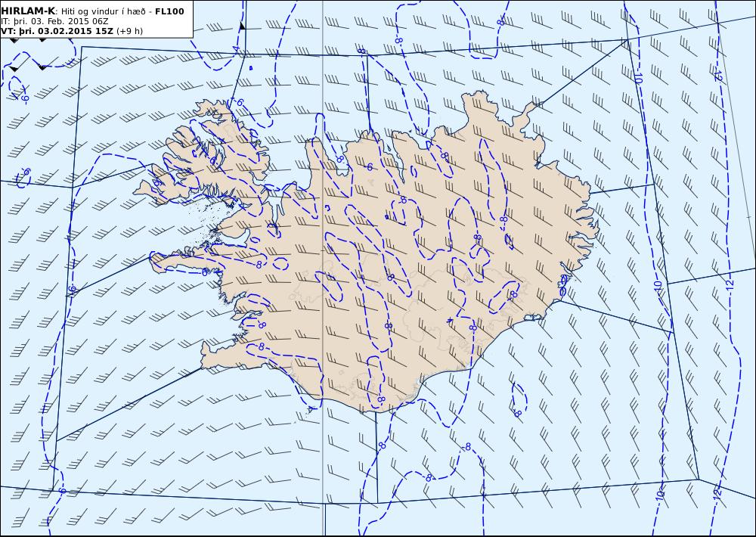Click the IT: þri. 03. Feb. 2015 06Z line
This screenshot has height=537, width=756.
[x=54, y=21]
